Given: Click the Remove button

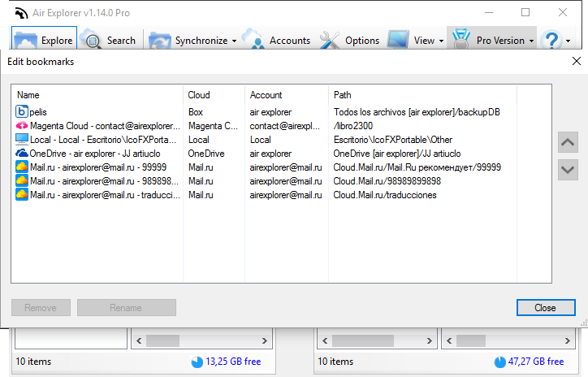Looking at the screenshot, I should (41, 308).
